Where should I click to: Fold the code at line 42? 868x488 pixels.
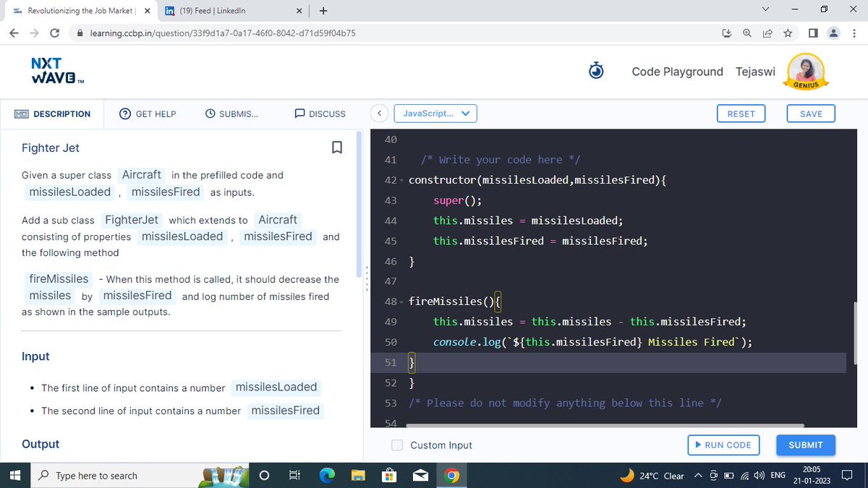[x=401, y=179]
